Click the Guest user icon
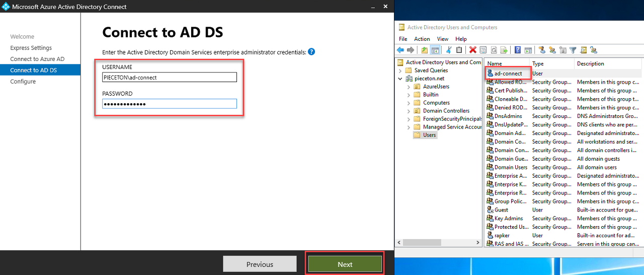This screenshot has height=275, width=644. tap(490, 210)
